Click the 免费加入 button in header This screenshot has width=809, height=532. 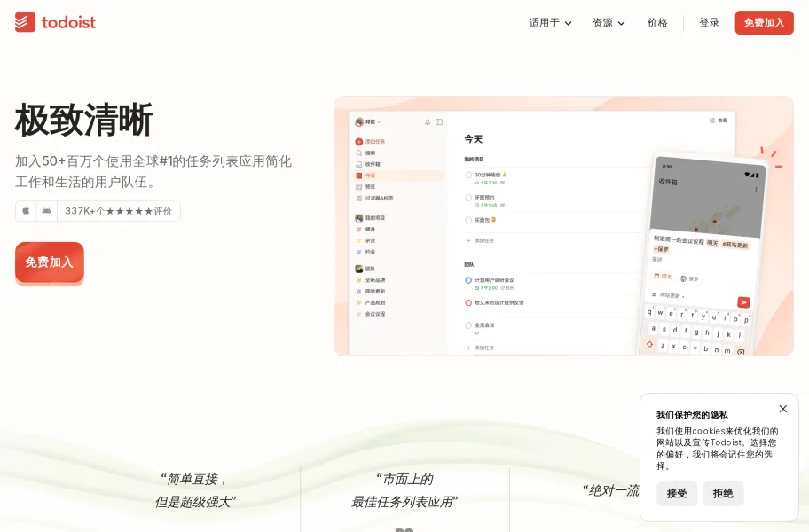coord(764,23)
